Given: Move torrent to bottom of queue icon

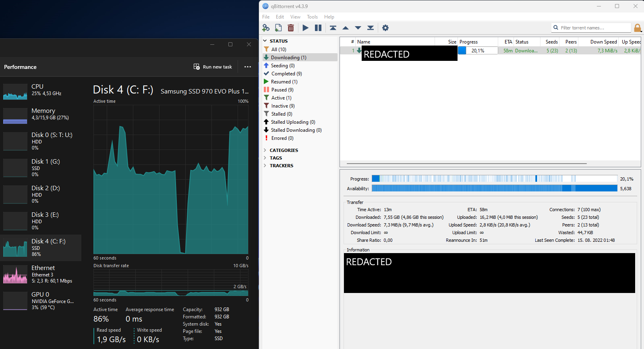Looking at the screenshot, I should (371, 28).
